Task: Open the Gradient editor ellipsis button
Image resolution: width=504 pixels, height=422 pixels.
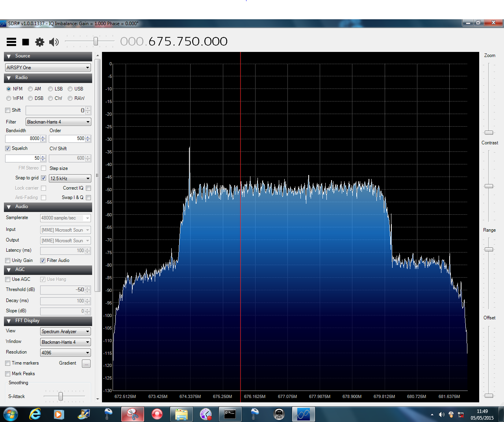Action: pos(86,364)
